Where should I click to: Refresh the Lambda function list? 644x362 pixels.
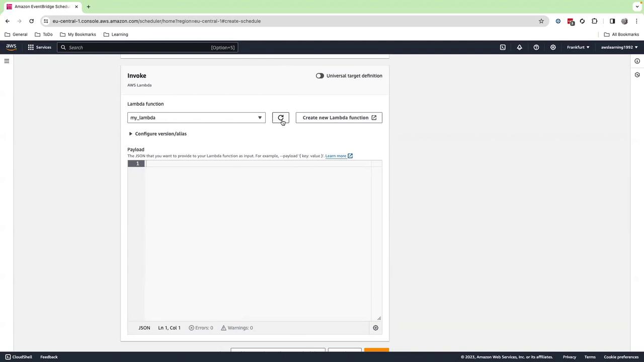281,118
